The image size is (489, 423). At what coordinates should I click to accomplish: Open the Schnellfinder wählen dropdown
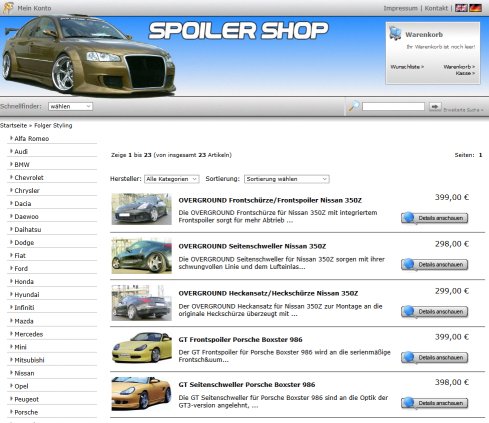click(x=70, y=106)
